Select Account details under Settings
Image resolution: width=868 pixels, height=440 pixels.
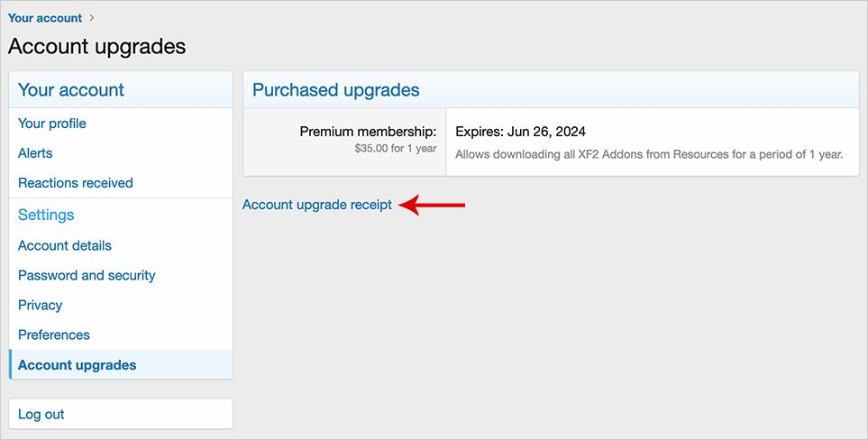click(65, 245)
